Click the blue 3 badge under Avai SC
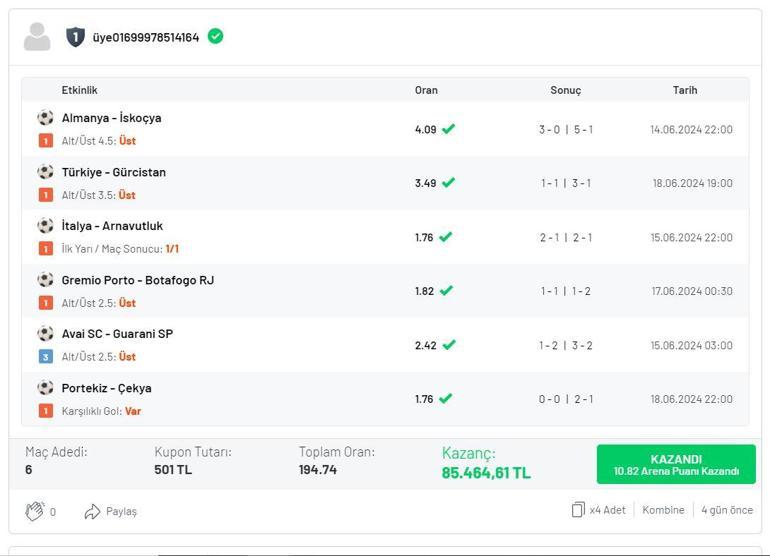 click(45, 357)
